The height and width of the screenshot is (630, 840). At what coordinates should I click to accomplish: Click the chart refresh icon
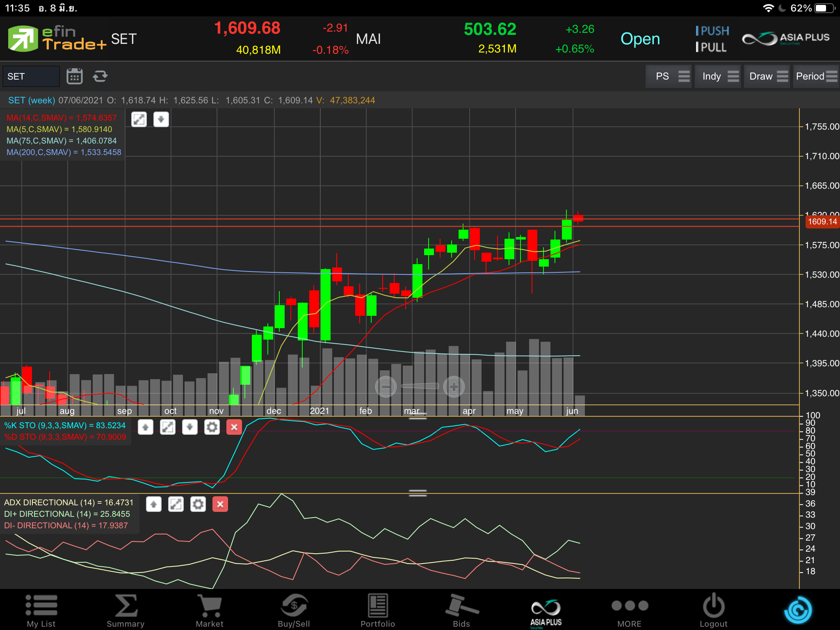point(100,76)
